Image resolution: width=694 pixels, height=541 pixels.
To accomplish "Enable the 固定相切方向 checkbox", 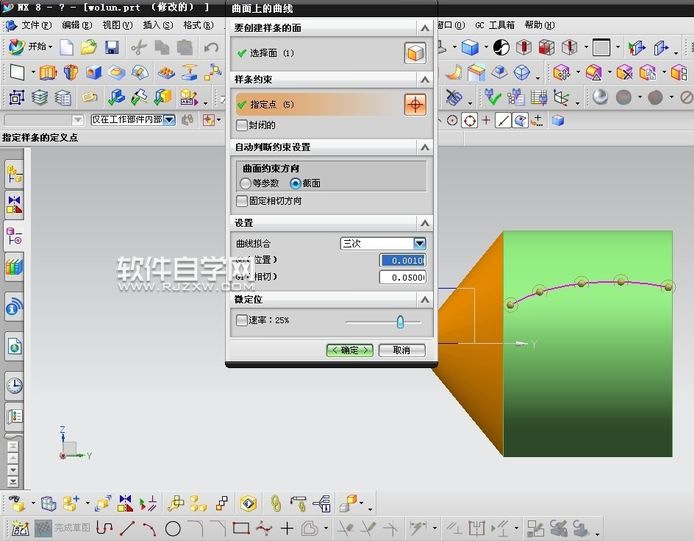I will (241, 201).
